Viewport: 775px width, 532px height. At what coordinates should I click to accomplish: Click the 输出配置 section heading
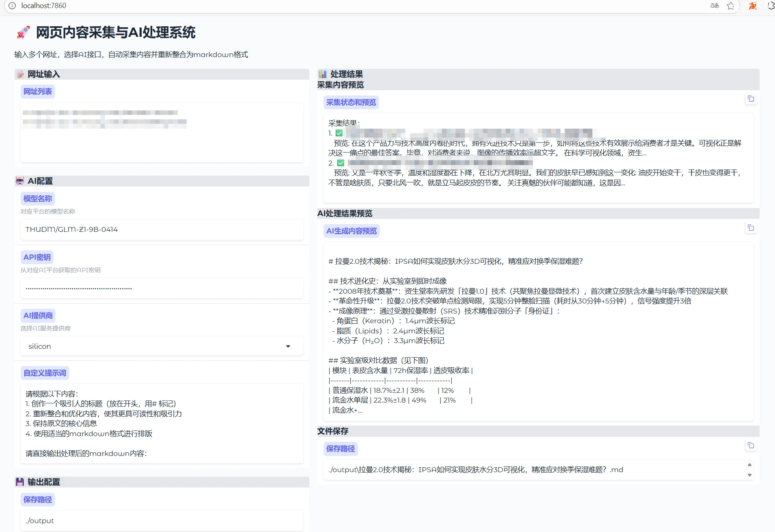point(44,482)
